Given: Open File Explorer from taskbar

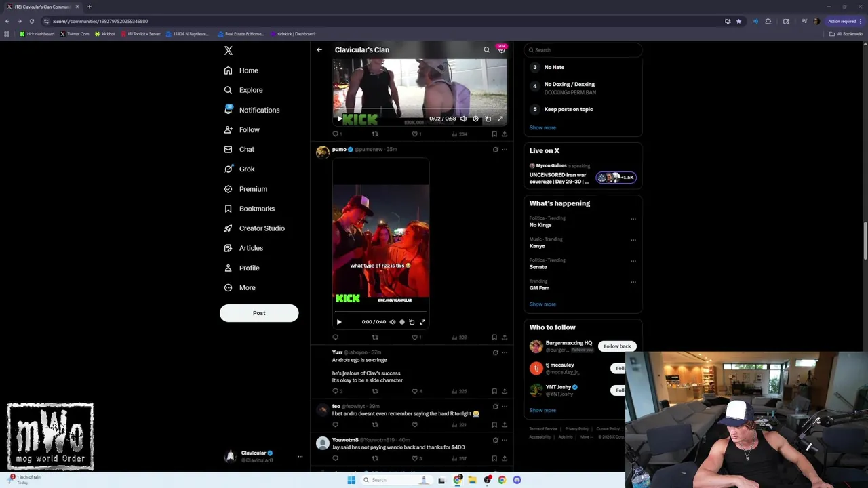Looking at the screenshot, I should point(473,480).
